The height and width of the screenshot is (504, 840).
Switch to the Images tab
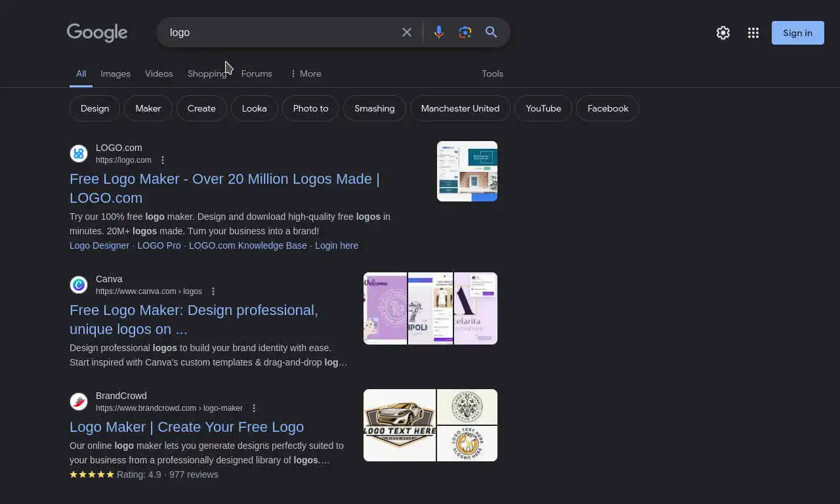[x=115, y=73]
